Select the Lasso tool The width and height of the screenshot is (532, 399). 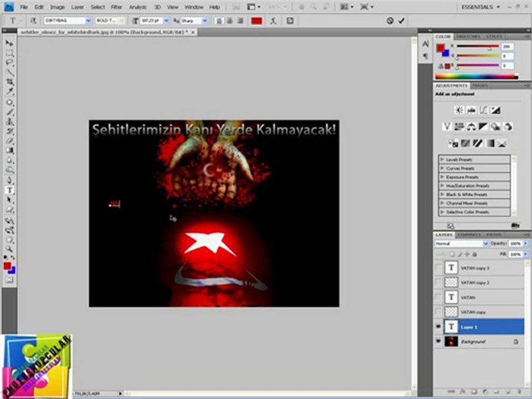[9, 63]
